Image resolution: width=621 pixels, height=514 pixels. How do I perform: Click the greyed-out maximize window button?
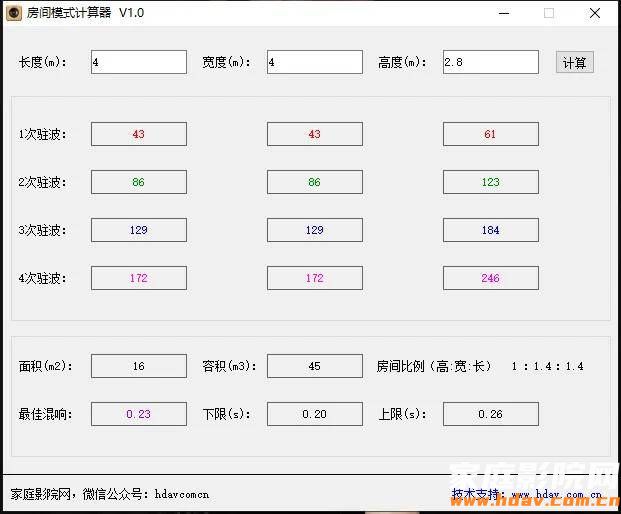(549, 13)
